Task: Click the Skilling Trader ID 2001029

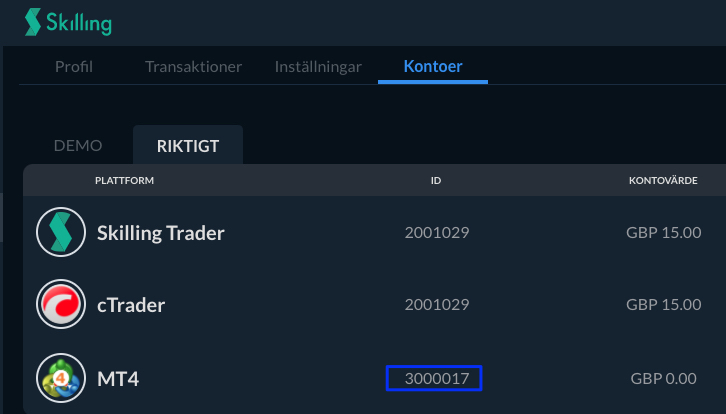Action: (x=437, y=232)
